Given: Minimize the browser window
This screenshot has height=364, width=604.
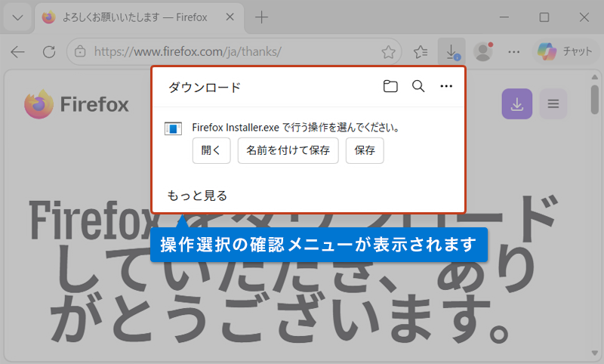Looking at the screenshot, I should (504, 17).
